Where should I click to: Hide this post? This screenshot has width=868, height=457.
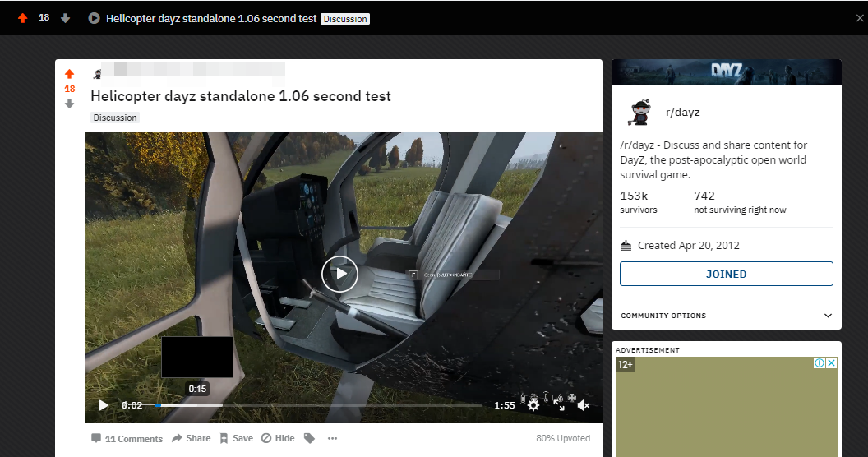pos(278,439)
